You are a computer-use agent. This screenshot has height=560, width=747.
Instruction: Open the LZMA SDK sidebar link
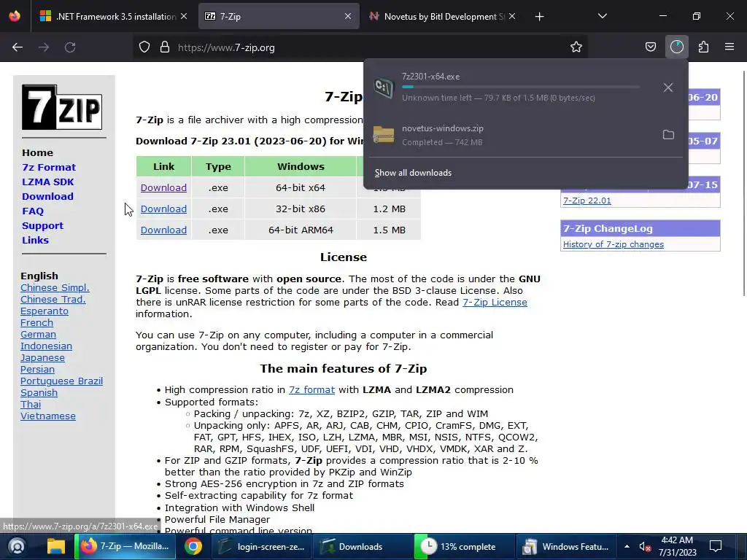click(47, 182)
